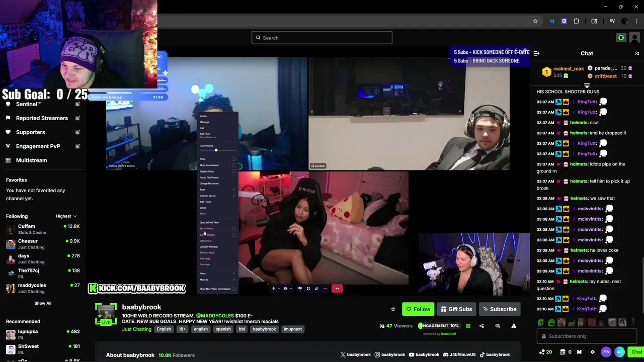Viewport: 644px width, 362px height.
Task: Click the 18+ stream tag
Action: pyautogui.click(x=182, y=329)
